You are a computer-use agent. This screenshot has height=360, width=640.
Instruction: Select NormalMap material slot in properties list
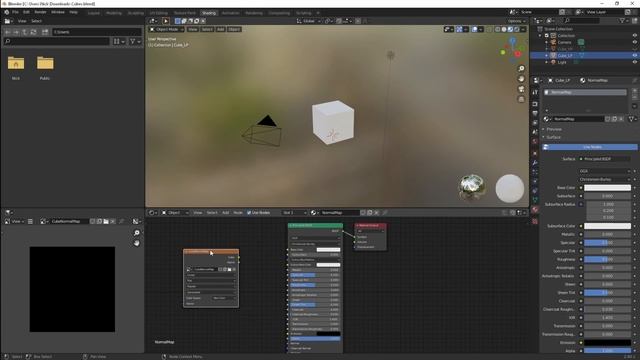585,92
